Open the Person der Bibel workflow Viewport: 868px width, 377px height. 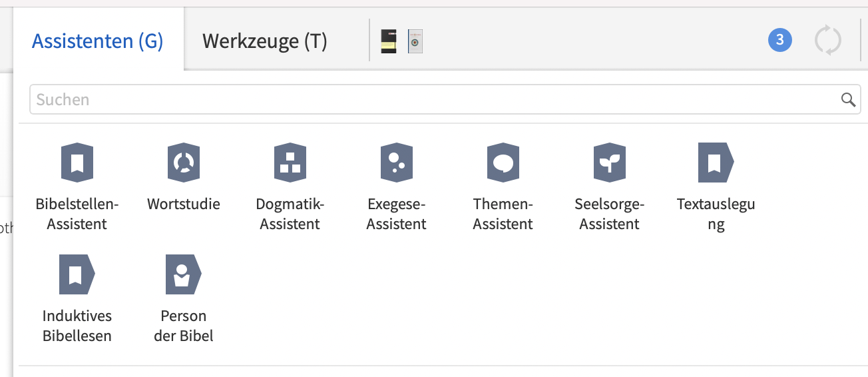tap(183, 274)
